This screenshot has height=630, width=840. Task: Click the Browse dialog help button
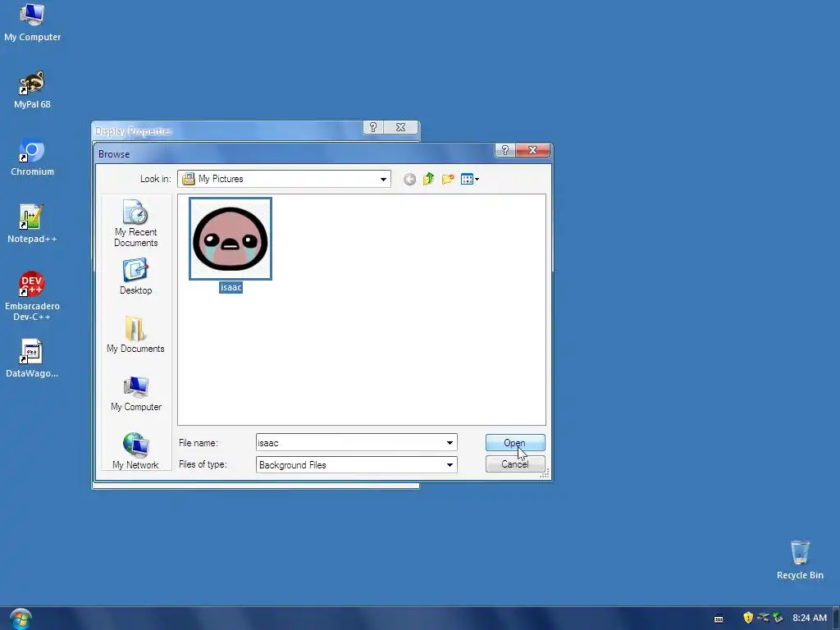(x=504, y=150)
